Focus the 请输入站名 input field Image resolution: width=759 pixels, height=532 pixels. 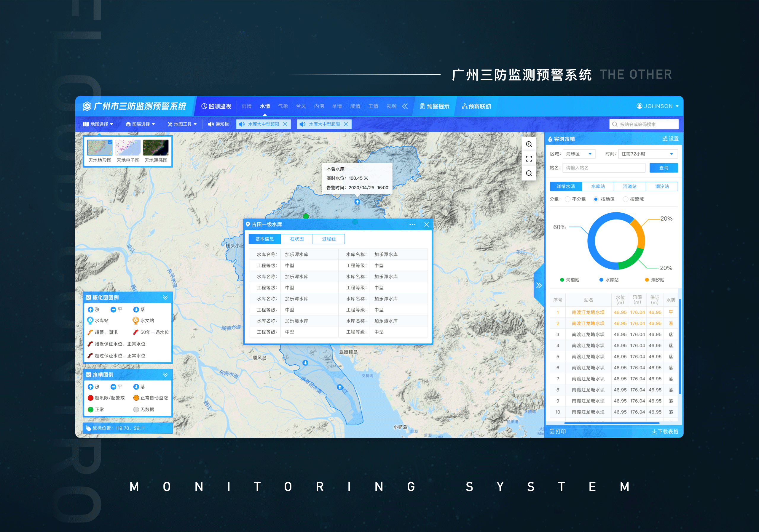point(604,168)
